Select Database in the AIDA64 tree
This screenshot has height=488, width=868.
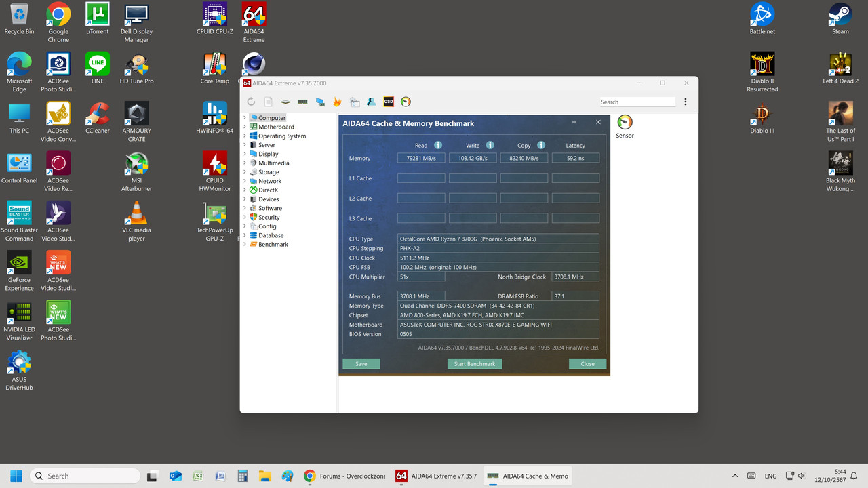tap(271, 235)
